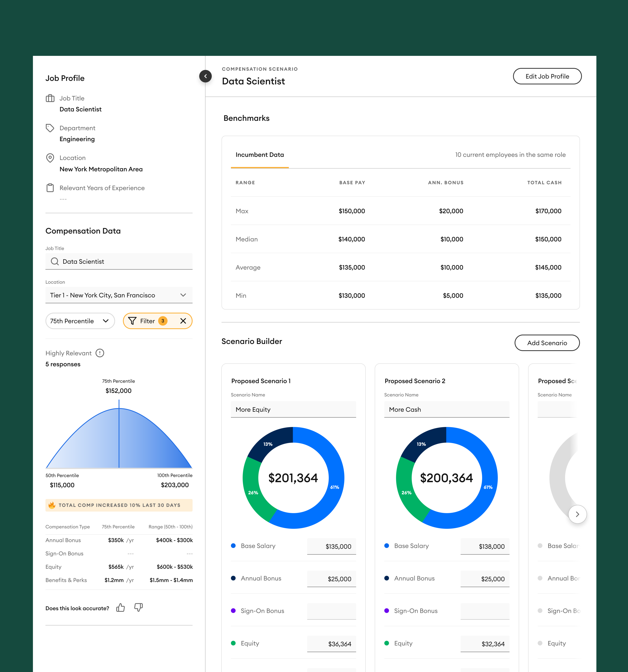Click the Department tag icon
628x672 pixels.
(50, 128)
